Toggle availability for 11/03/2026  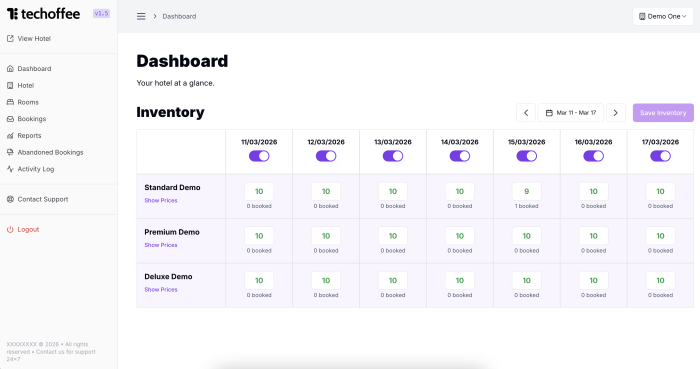259,156
